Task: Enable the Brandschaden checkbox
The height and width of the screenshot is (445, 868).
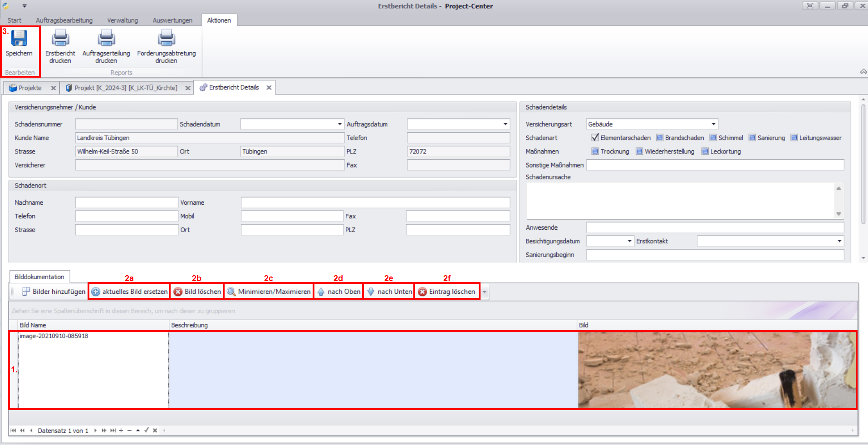Action: point(660,138)
